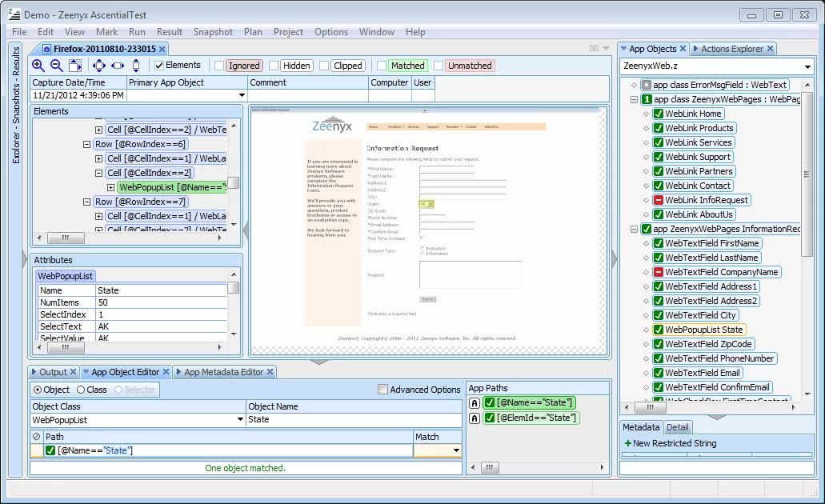
Task: Switch to the Output tab
Action: pos(53,372)
